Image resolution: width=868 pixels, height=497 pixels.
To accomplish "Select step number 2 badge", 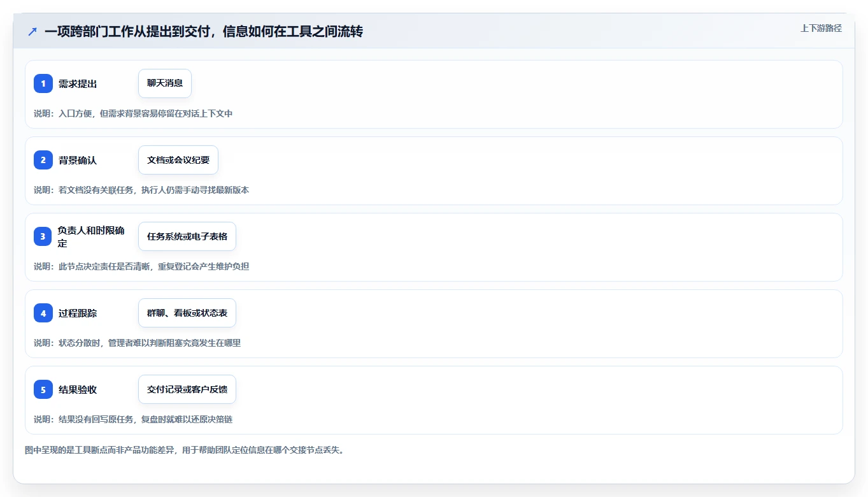I will coord(43,160).
